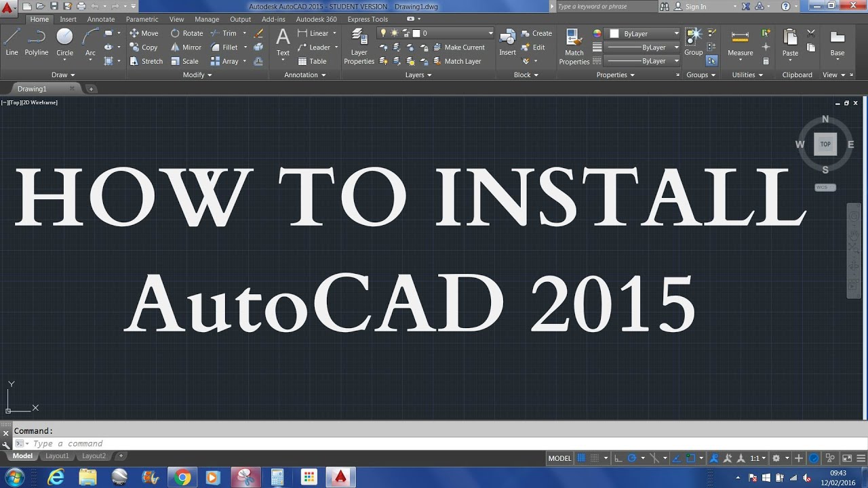Open the annotation scale 1:1 dropdown

pos(758,458)
